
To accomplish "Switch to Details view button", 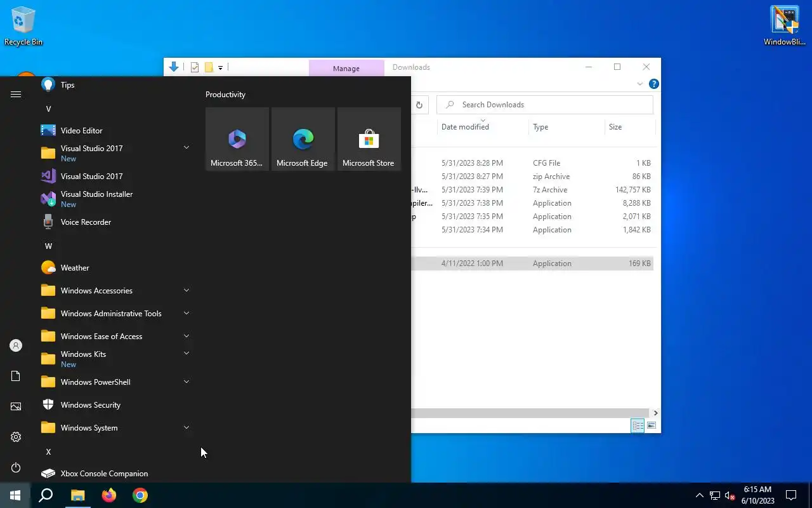I will [x=638, y=425].
